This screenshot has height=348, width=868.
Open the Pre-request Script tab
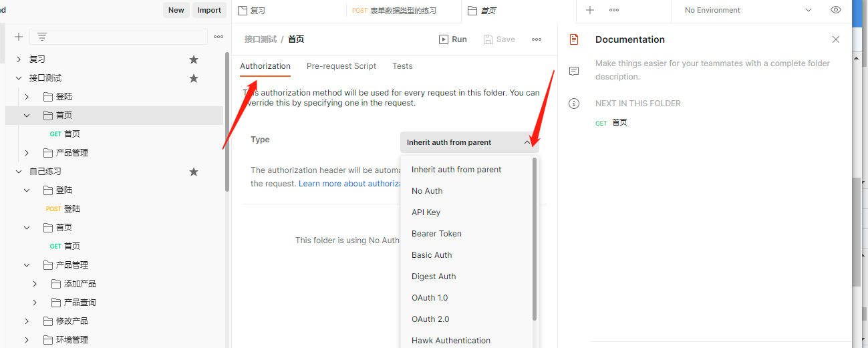pos(341,66)
